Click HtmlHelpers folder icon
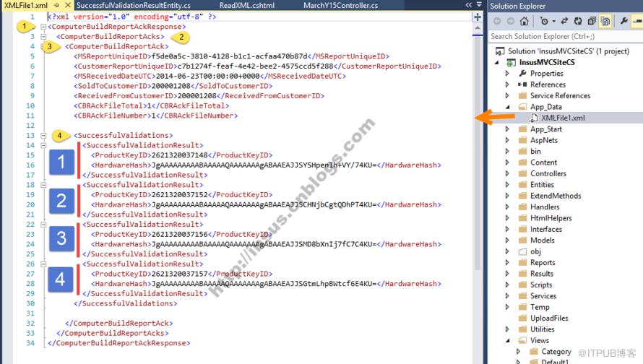The width and height of the screenshot is (643, 364). 522,218
